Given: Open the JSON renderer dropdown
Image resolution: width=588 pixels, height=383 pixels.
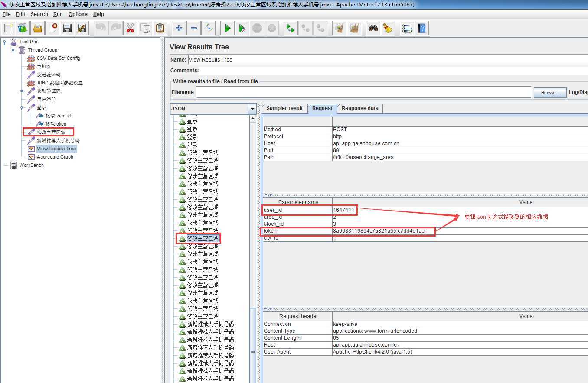Looking at the screenshot, I should pos(252,109).
